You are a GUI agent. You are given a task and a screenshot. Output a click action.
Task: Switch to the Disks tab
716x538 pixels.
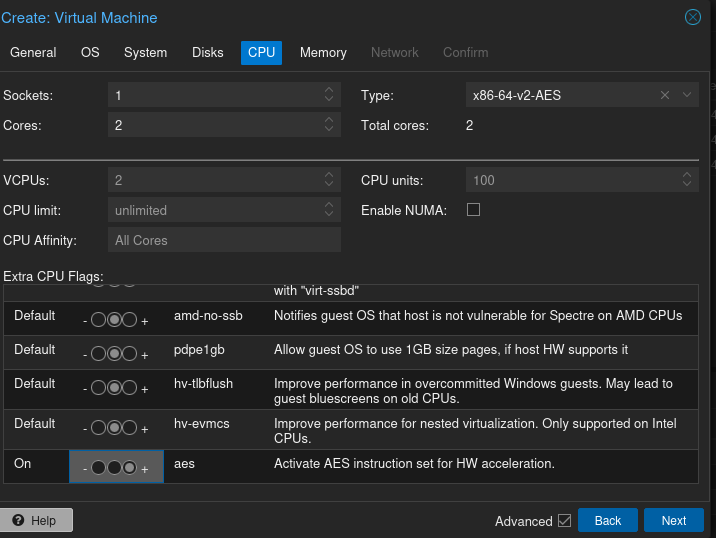coord(208,53)
